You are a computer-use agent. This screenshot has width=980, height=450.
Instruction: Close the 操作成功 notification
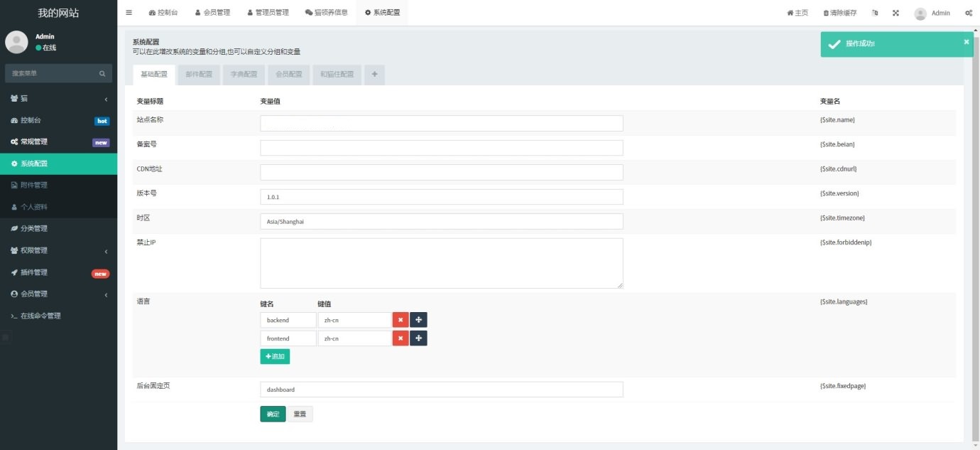pyautogui.click(x=966, y=42)
